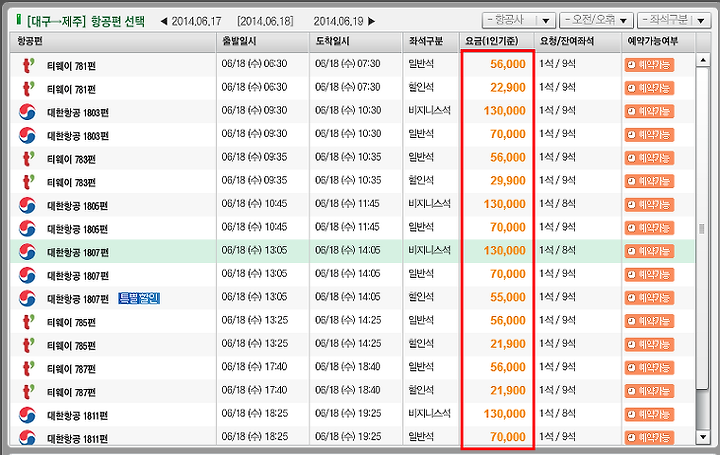Click 예약가능 button for 티웨이 783편 할인석 29,900

tap(649, 181)
